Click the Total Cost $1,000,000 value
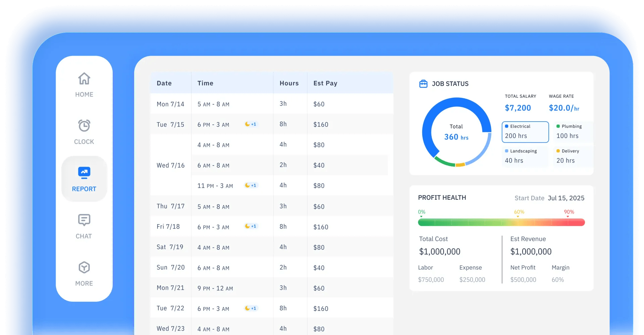 440,251
